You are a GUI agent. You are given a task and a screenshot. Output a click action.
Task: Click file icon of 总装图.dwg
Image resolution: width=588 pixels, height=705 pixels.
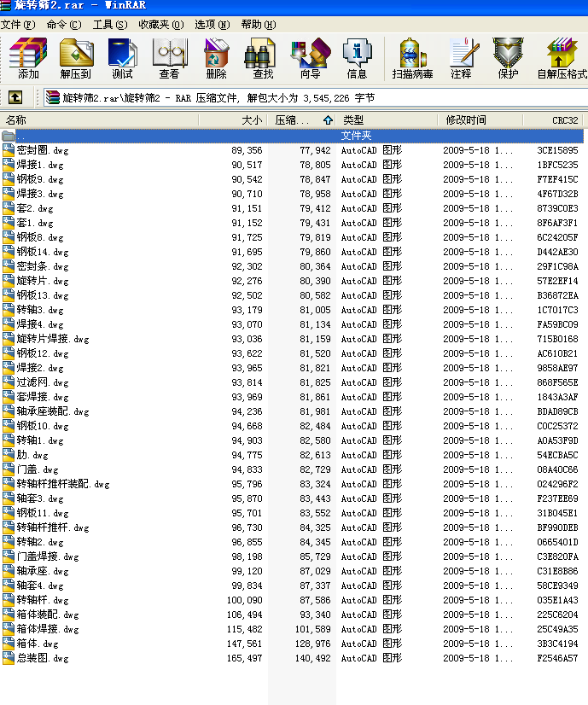click(x=8, y=658)
